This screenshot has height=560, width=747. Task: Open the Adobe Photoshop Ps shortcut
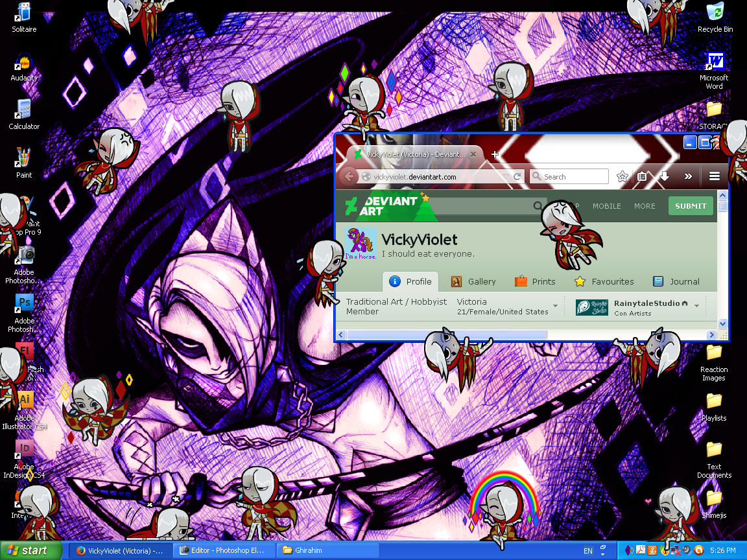click(24, 312)
